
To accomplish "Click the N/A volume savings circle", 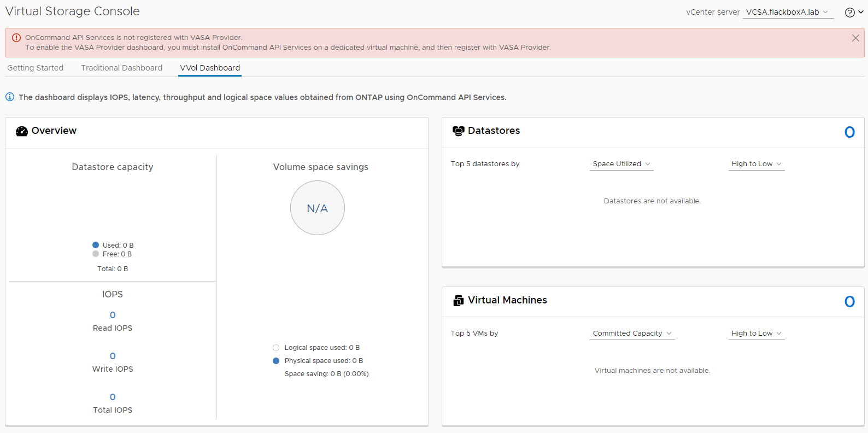I will [x=317, y=208].
